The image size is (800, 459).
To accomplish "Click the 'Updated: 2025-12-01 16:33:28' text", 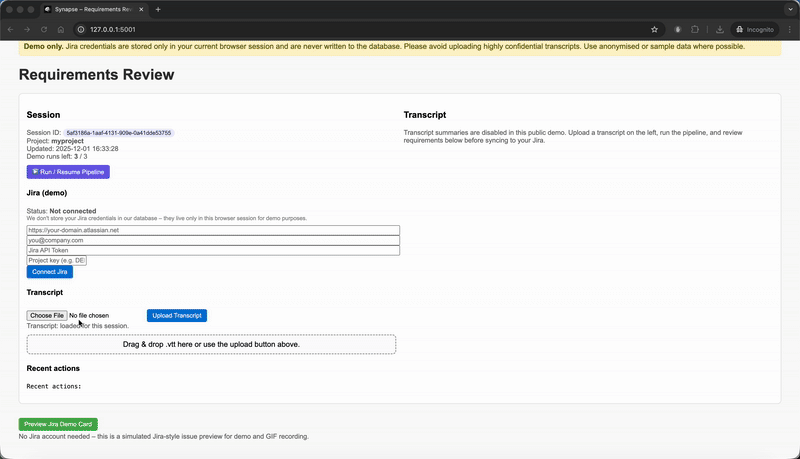I will [72, 149].
